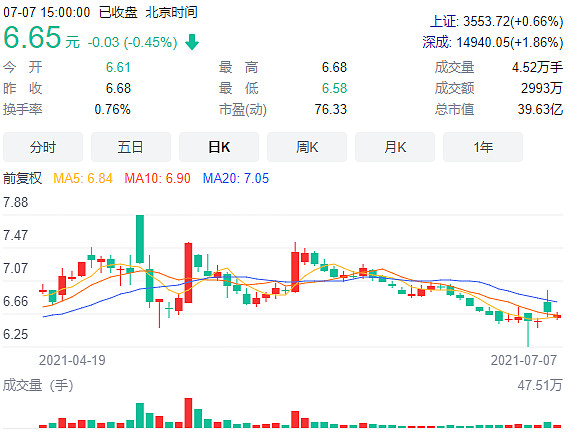Select the 日K daily candlestick tab

click(219, 147)
